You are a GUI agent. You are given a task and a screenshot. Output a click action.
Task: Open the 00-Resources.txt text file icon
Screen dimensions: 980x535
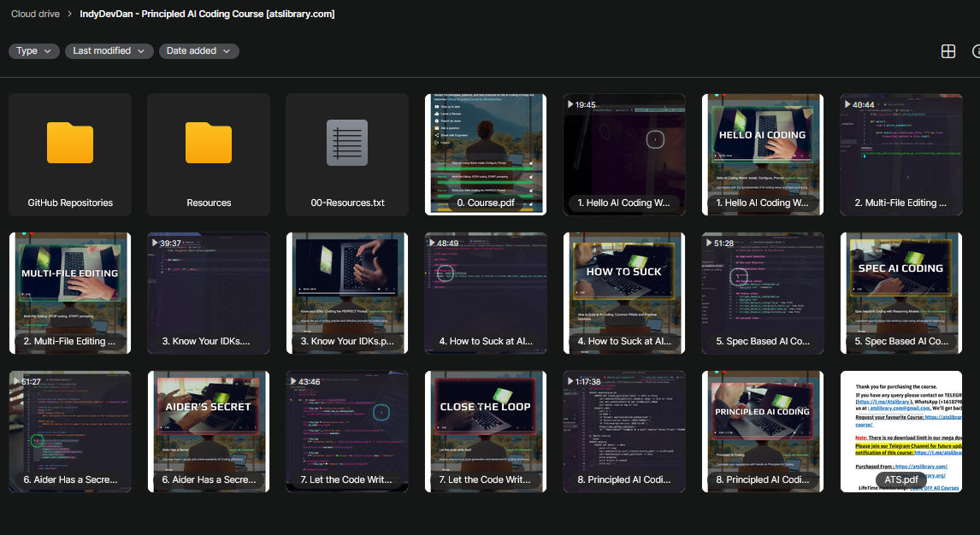[x=347, y=143]
